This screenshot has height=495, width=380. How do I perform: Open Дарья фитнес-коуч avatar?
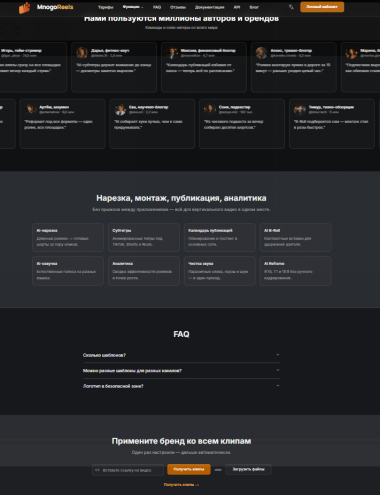click(x=82, y=52)
